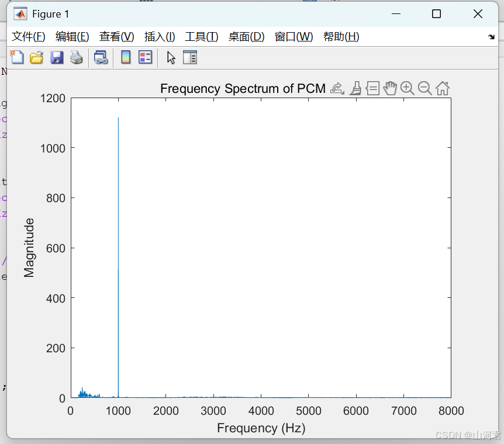Select the Zoom Out magnifier tool
The height and width of the screenshot is (444, 504).
tap(424, 88)
